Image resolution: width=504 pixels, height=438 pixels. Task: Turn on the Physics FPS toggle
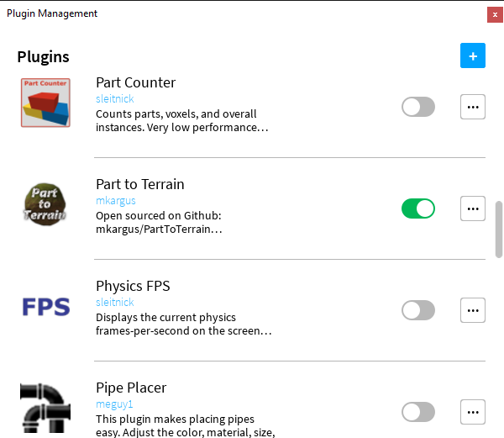(418, 310)
